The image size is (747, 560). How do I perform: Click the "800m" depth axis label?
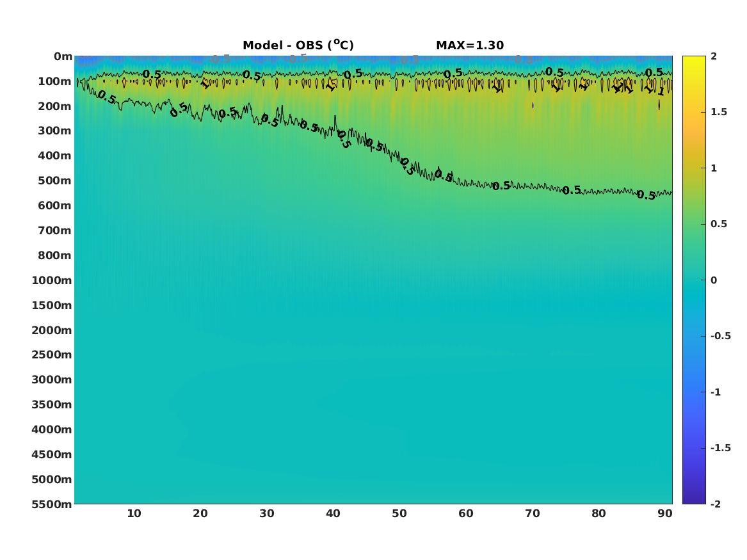(55, 256)
